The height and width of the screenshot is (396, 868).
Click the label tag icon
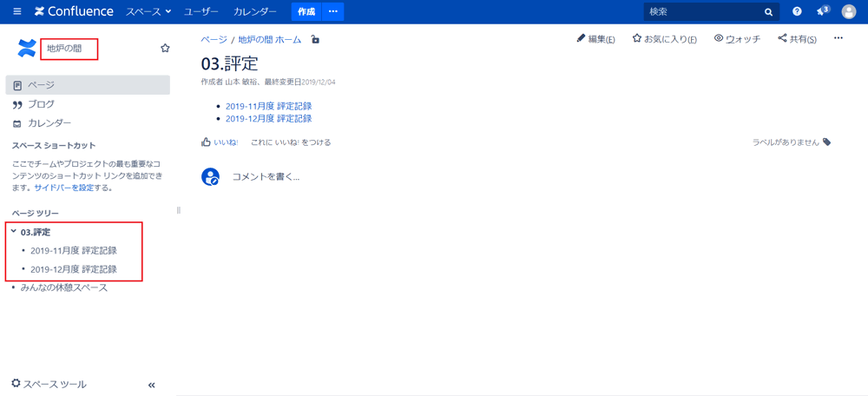click(827, 142)
